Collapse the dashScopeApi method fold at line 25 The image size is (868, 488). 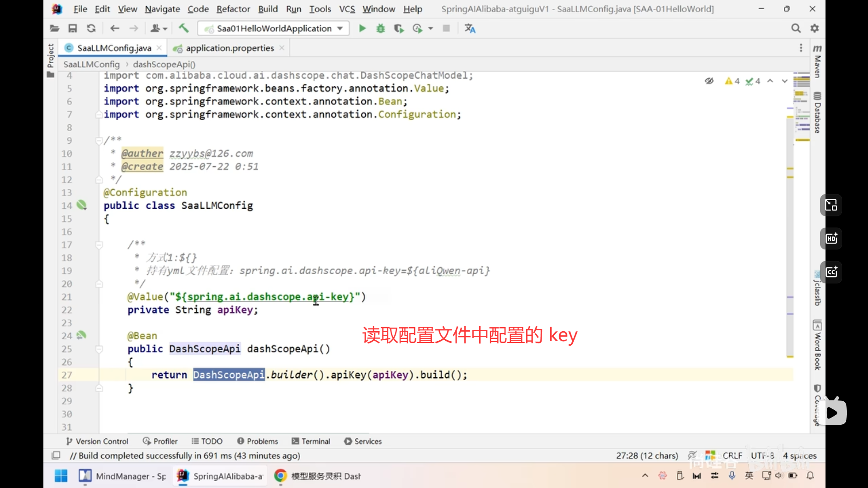[99, 349]
